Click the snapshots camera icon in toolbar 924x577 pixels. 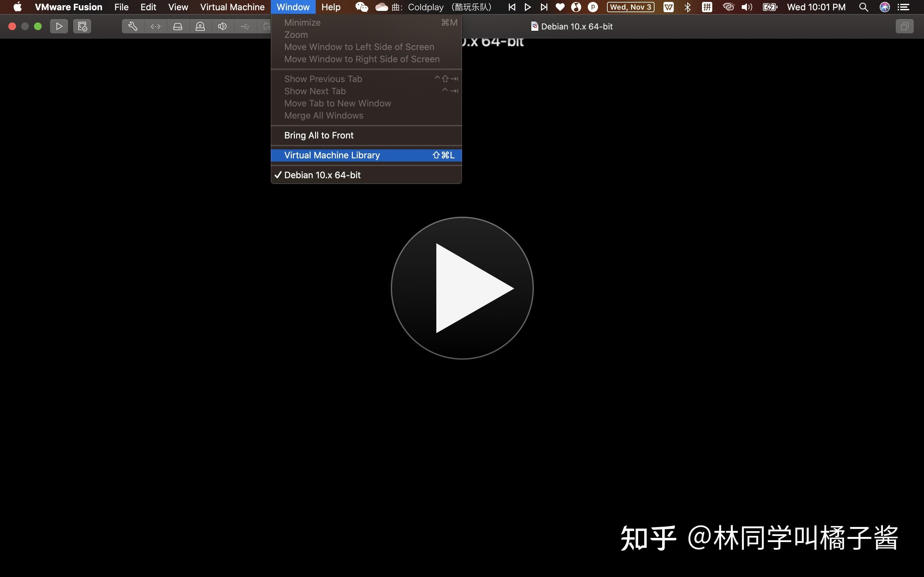(267, 26)
